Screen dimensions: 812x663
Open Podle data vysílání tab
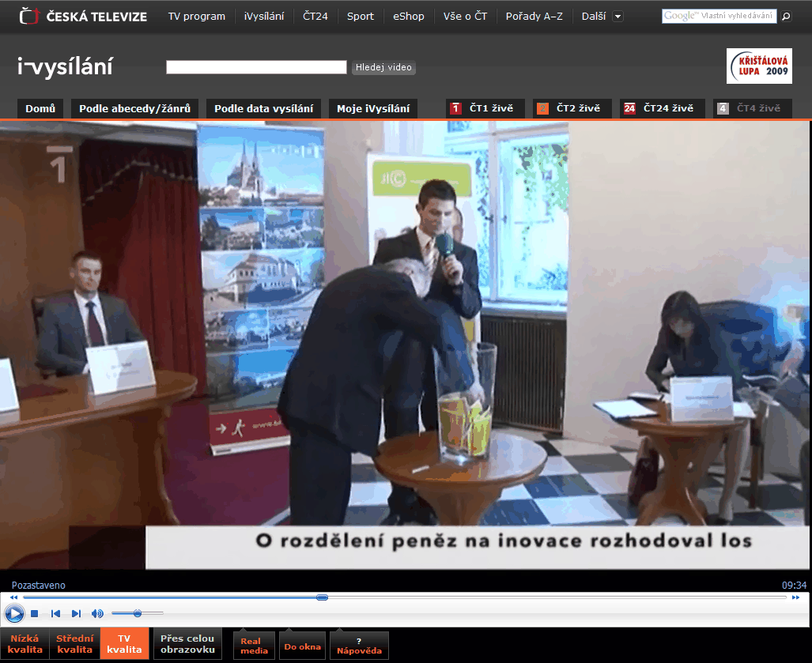[263, 109]
